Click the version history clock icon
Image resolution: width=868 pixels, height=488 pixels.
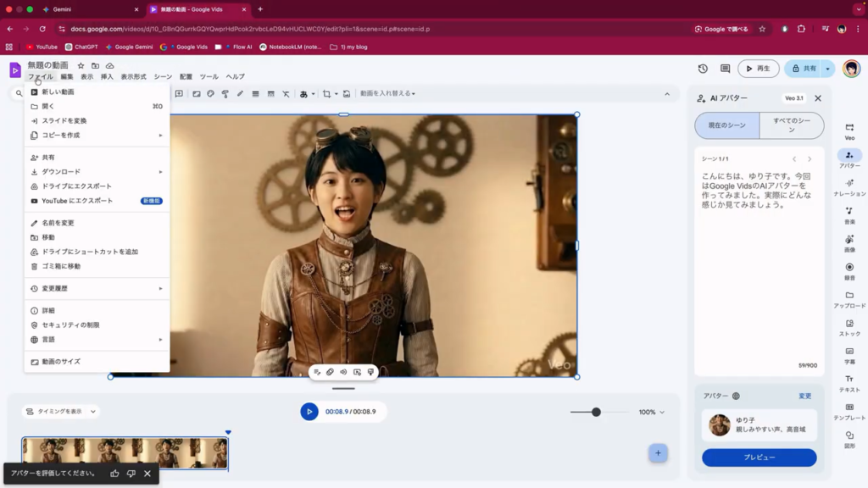703,69
